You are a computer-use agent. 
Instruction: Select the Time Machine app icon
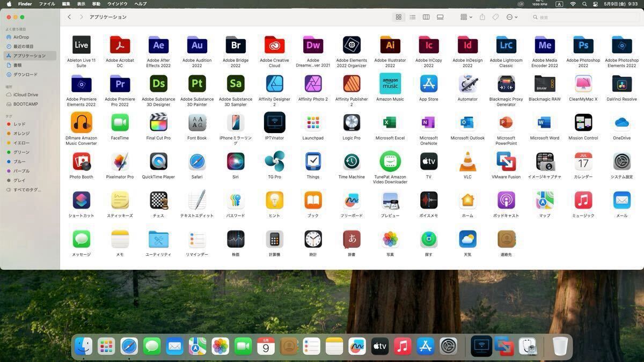pos(352,161)
